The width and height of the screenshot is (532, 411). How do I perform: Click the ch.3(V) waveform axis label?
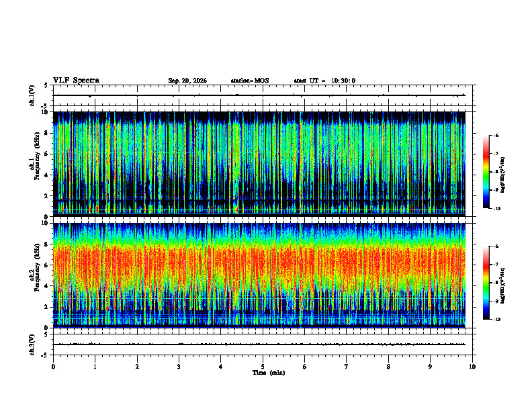click(x=32, y=345)
